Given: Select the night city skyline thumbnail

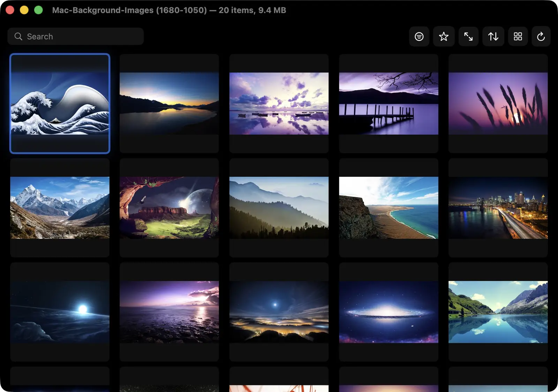Looking at the screenshot, I should click(498, 208).
